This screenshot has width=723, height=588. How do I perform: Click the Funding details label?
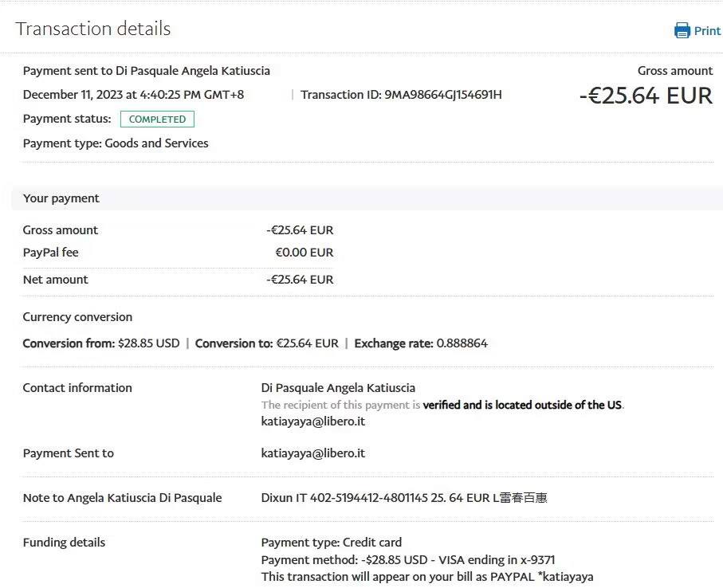click(x=64, y=543)
